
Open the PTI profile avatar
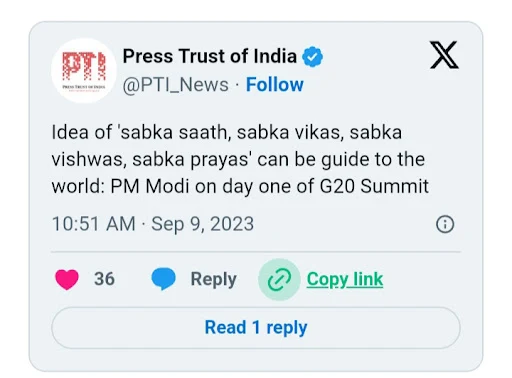pos(83,70)
